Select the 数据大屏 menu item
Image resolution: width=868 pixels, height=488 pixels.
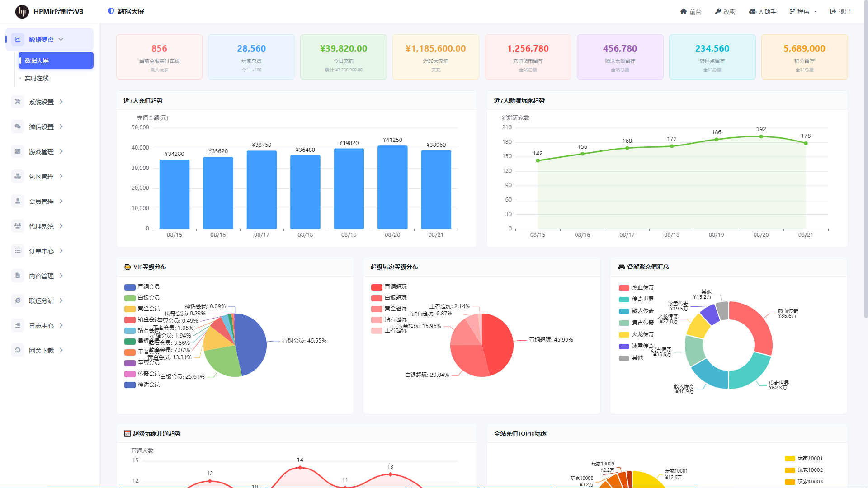pyautogui.click(x=56, y=61)
